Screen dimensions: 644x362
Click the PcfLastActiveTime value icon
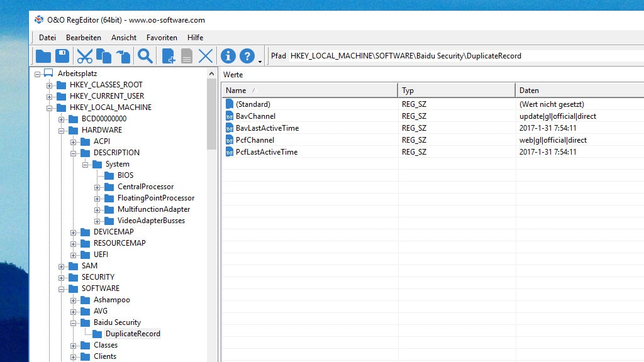pos(230,152)
